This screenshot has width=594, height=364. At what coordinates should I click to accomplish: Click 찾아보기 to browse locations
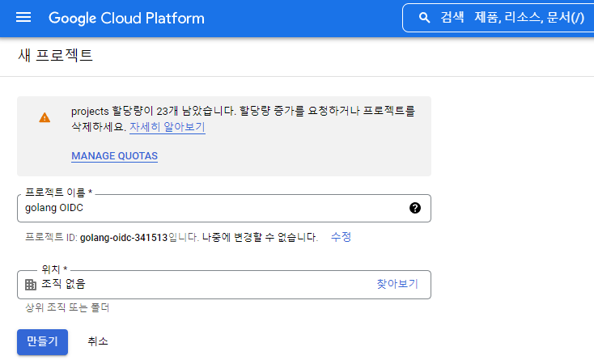[x=397, y=284]
